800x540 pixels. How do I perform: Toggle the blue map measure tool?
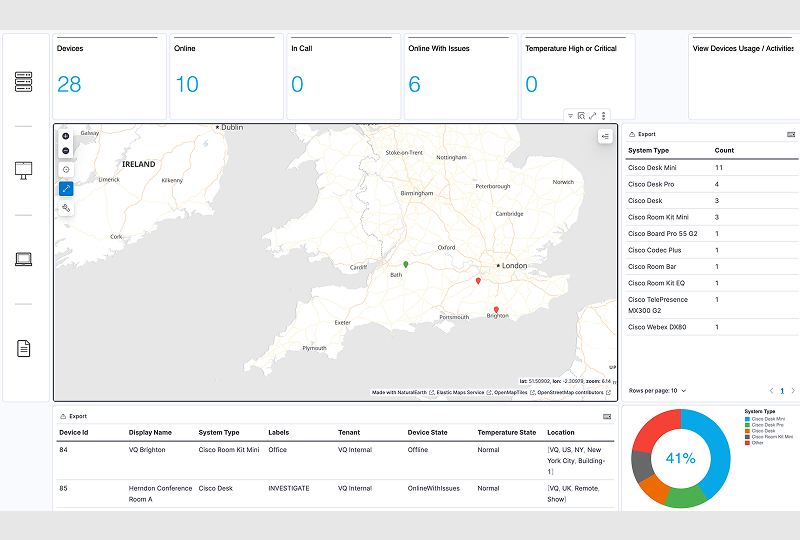pyautogui.click(x=66, y=189)
